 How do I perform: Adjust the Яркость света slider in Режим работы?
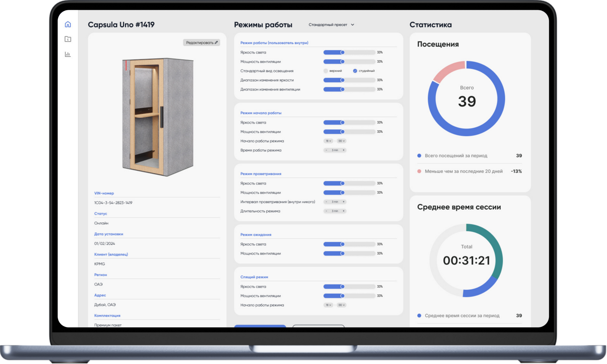tap(342, 52)
